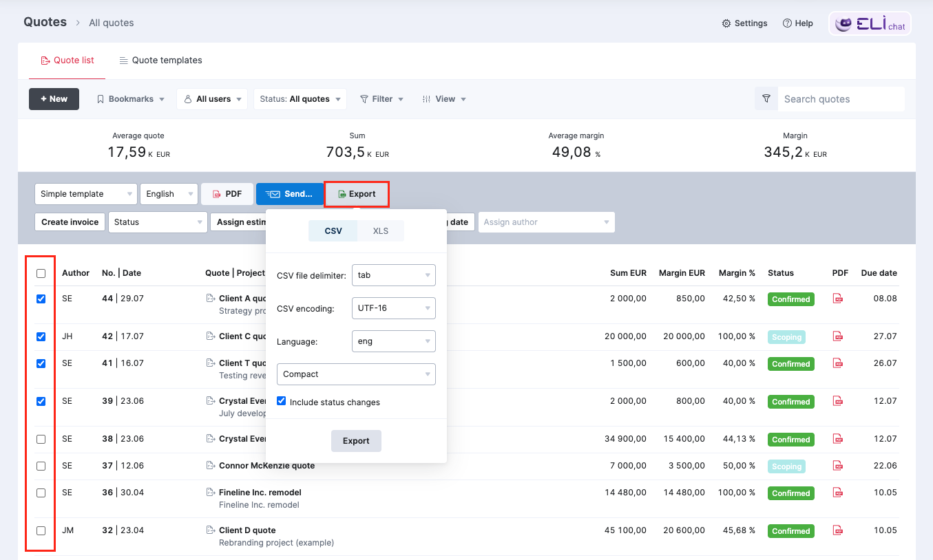Click the Scoping status badge of quote 42
Screen dimensions: 933x560
[x=786, y=337]
